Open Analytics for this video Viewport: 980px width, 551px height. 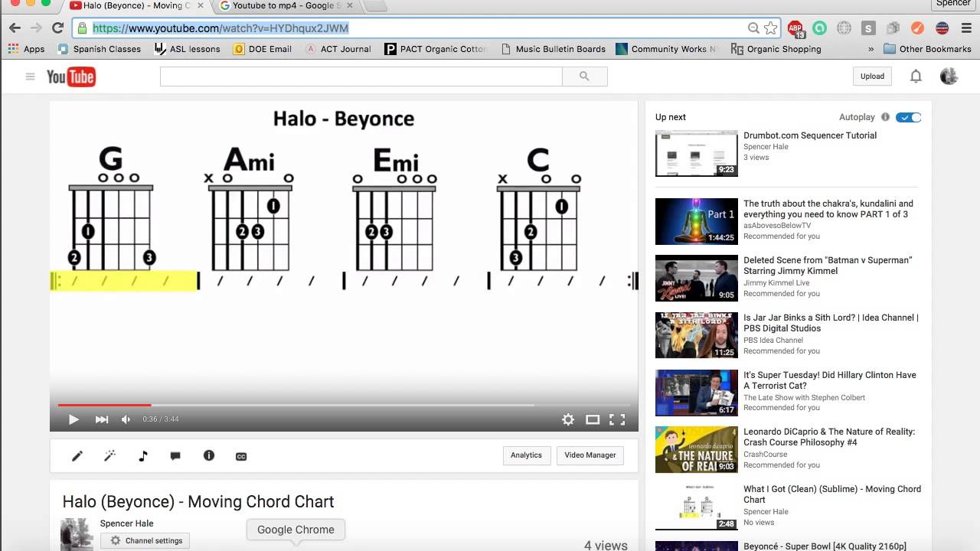[526, 455]
